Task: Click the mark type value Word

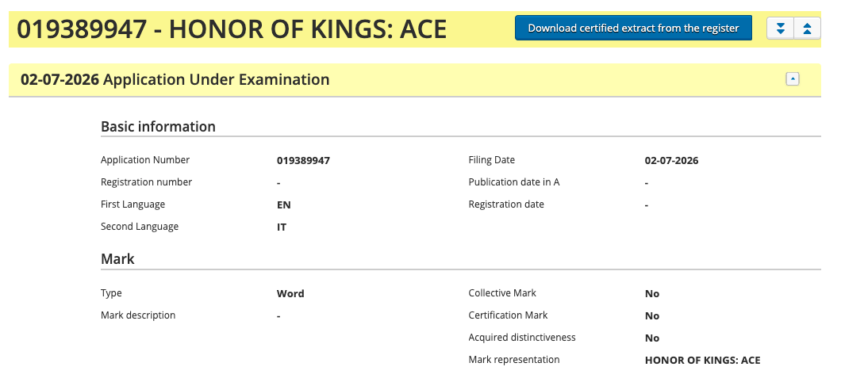Action: (x=290, y=293)
